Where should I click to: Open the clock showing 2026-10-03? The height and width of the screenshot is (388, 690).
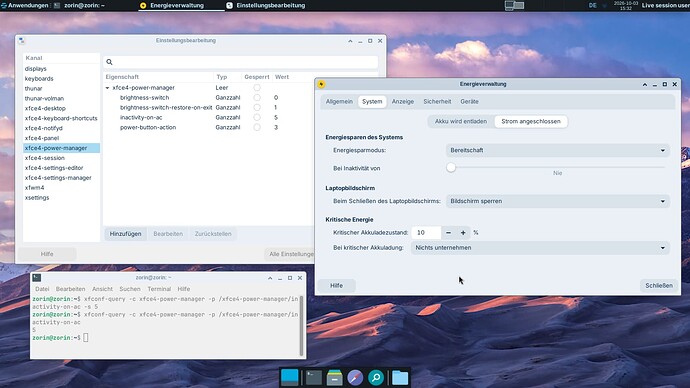(626, 5)
